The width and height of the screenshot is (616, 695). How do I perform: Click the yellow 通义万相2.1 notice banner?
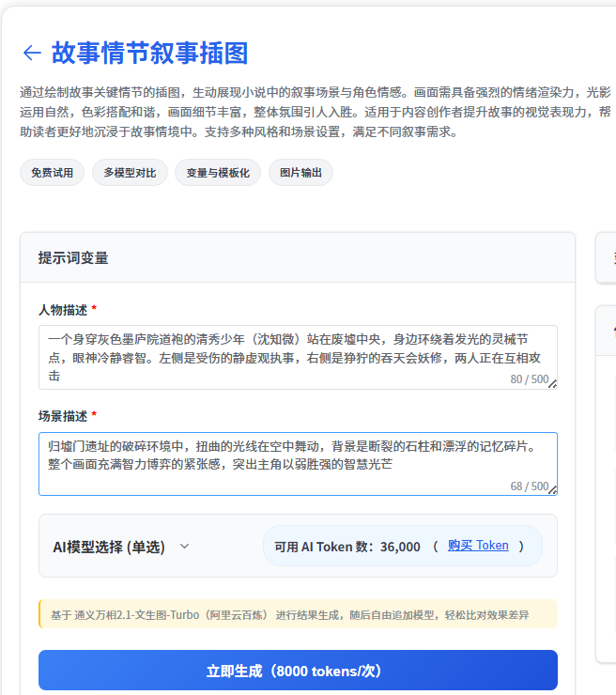(x=298, y=615)
